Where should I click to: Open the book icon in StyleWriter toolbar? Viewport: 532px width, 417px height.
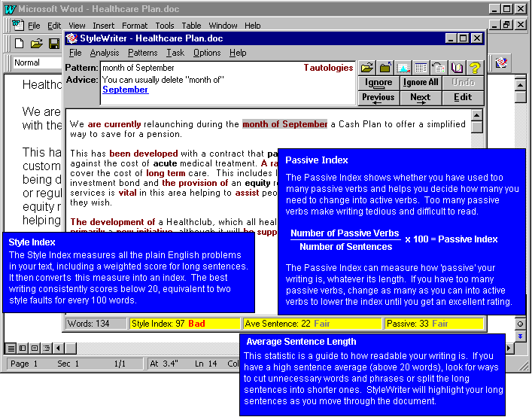click(x=456, y=68)
